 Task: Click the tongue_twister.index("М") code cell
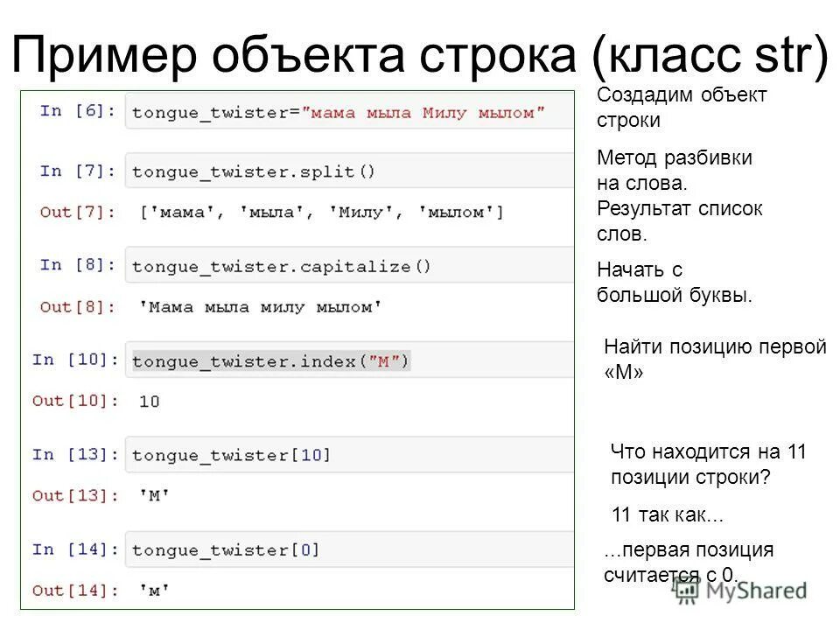(349, 360)
